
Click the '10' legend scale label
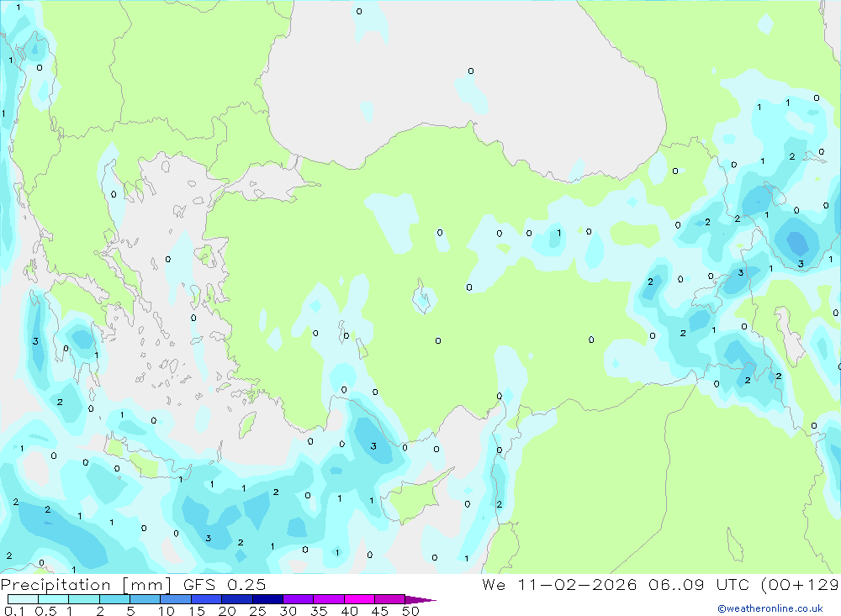(167, 611)
